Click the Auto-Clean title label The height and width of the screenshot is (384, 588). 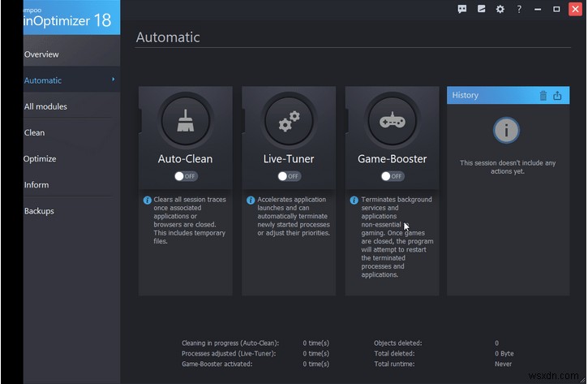click(185, 159)
